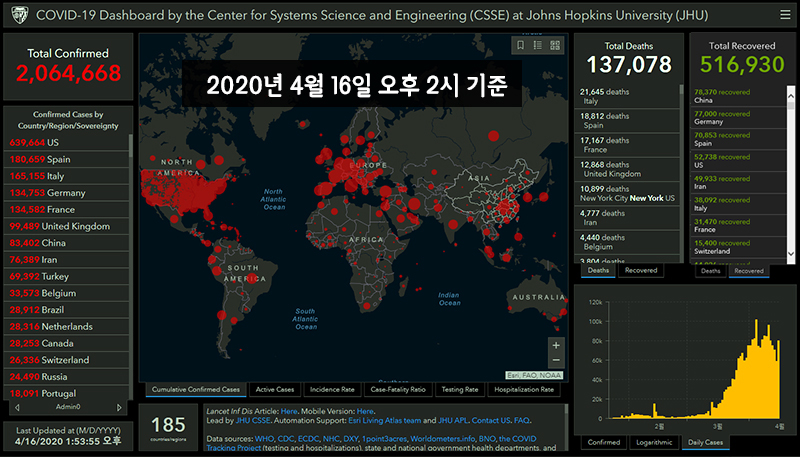Open the map legend list icon
Screen dimensions: 800x457
pyautogui.click(x=538, y=45)
